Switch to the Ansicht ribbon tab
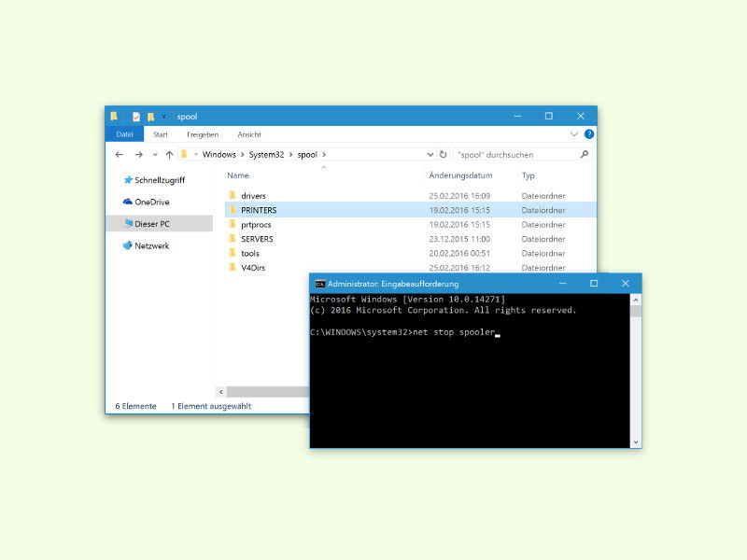747x560 pixels. pyautogui.click(x=249, y=134)
